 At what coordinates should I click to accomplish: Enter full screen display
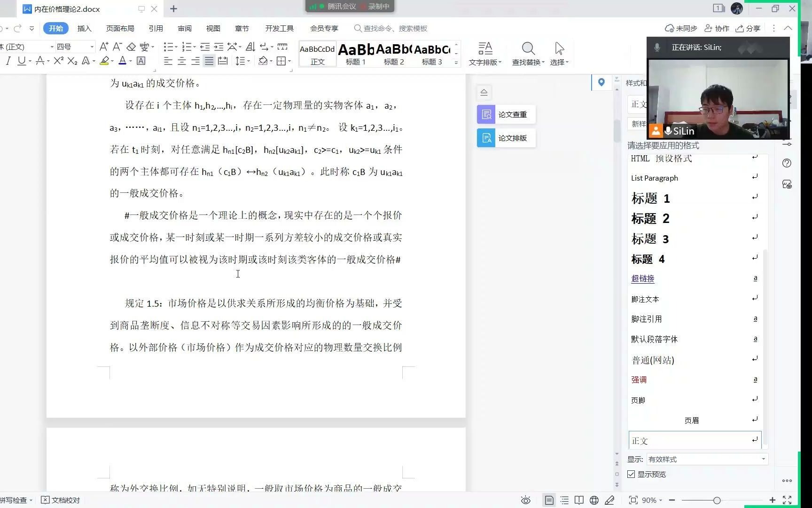[x=787, y=500]
